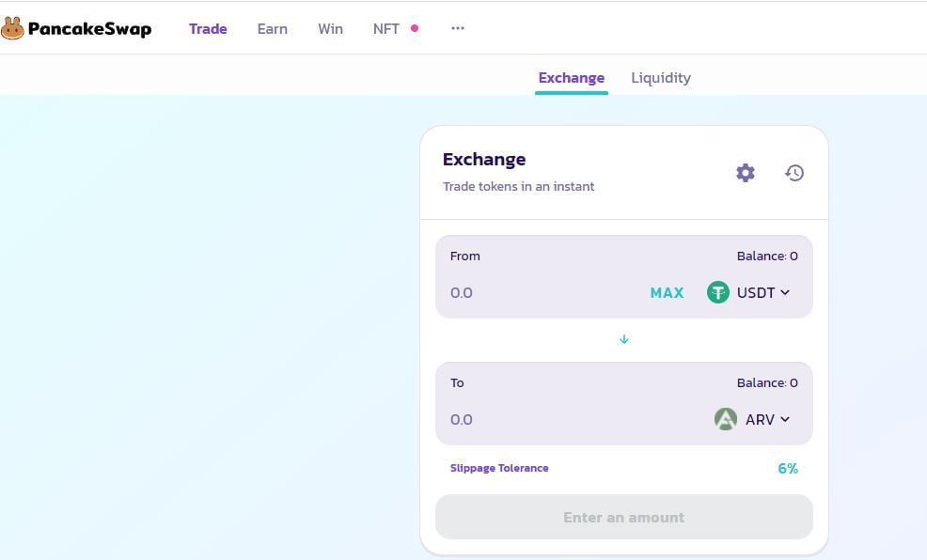Screen dimensions: 927x560
Task: Click the From amount input field
Action: pos(536,293)
